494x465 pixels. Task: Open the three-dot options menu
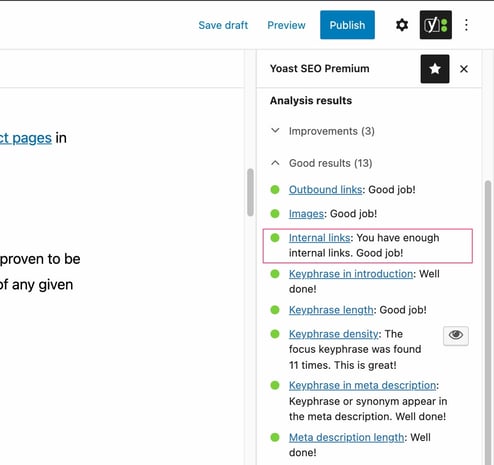coord(466,25)
